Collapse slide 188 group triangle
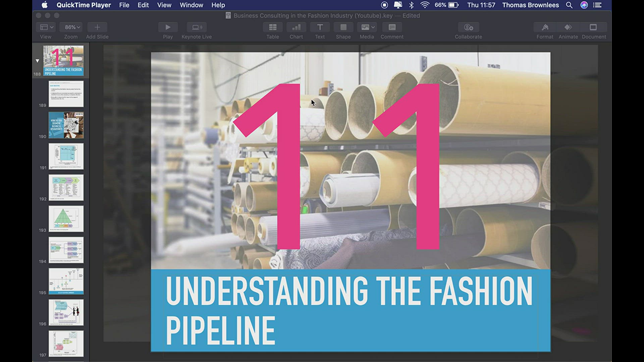Screen dimensions: 644x362 pos(37,61)
